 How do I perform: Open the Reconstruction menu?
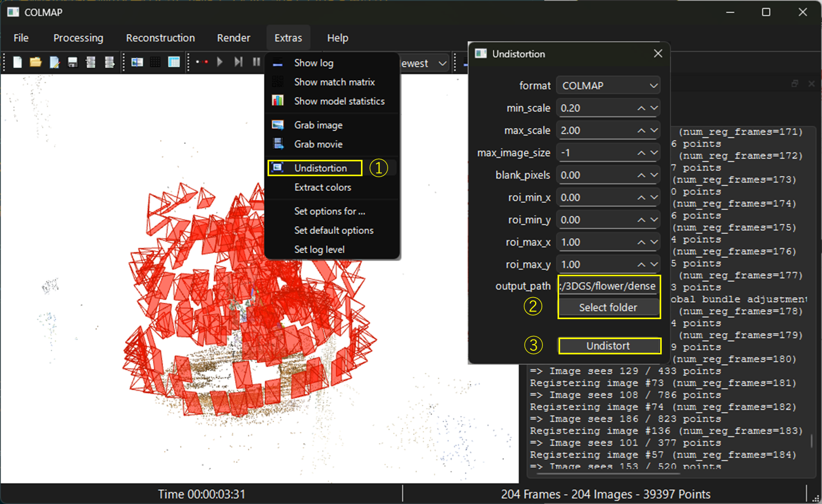160,38
